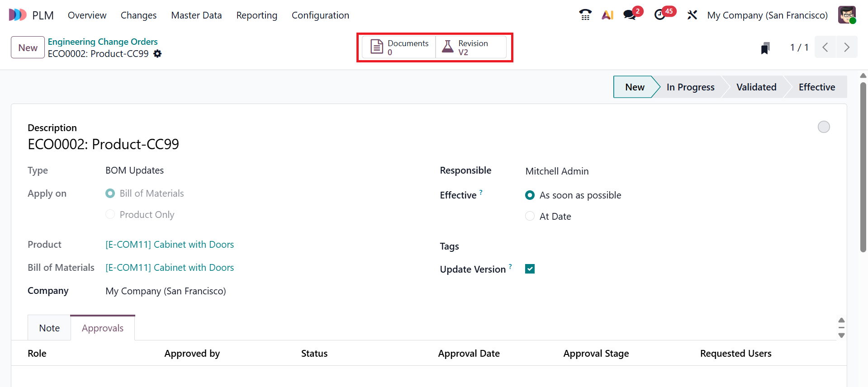
Task: Open the VoIP phone icon
Action: tap(585, 15)
